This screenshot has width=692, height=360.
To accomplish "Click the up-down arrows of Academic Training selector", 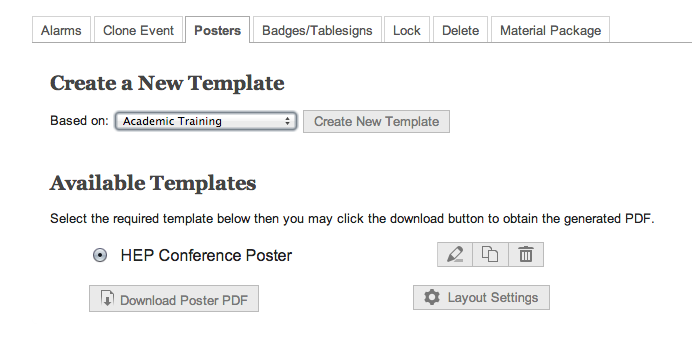I will (x=287, y=121).
